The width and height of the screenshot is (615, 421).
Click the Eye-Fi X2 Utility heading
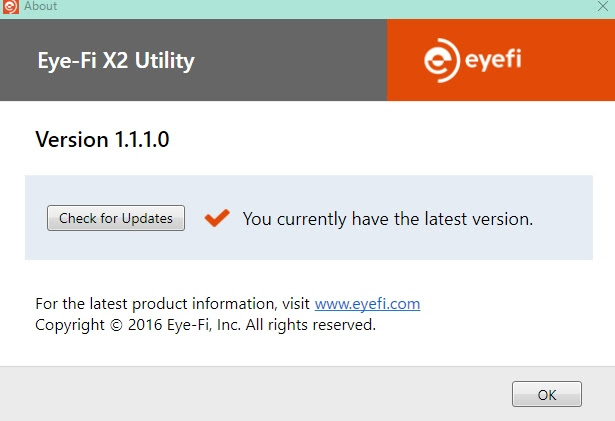(x=115, y=61)
